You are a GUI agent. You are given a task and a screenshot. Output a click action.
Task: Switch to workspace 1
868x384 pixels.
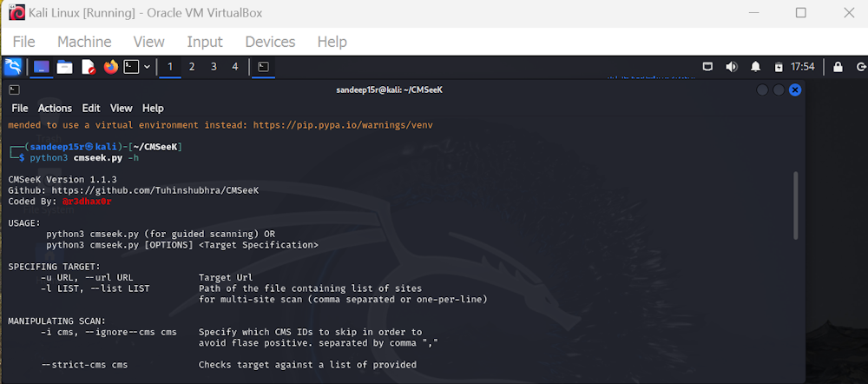(x=170, y=67)
